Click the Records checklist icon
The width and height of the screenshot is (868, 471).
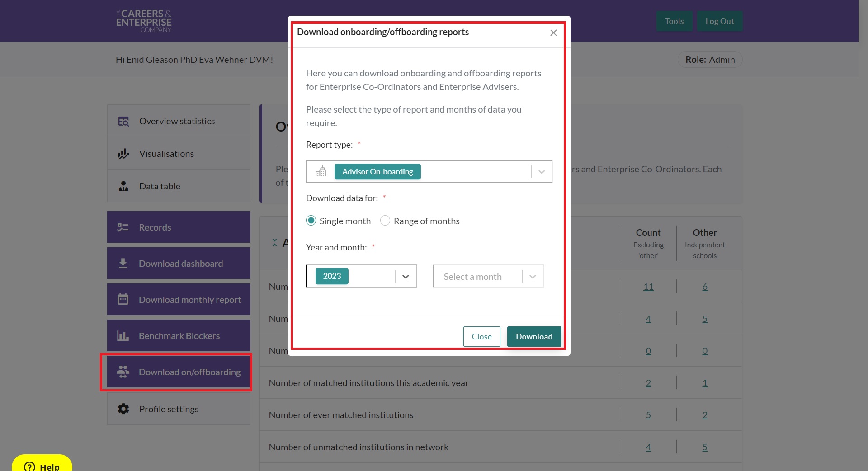click(123, 227)
